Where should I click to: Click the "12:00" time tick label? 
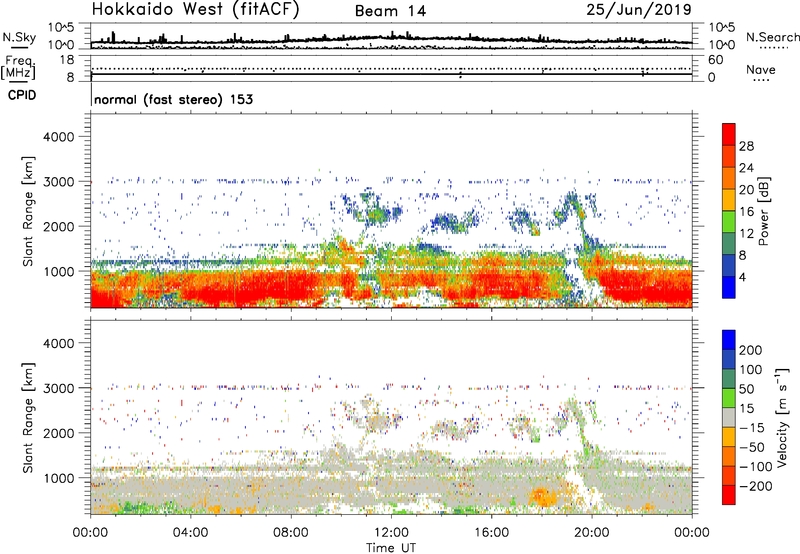[x=391, y=533]
